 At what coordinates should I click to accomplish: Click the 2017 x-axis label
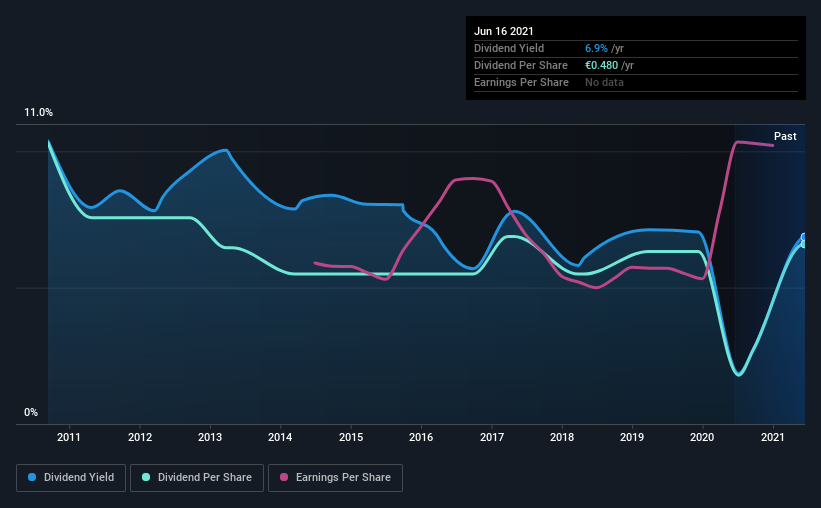[492, 437]
